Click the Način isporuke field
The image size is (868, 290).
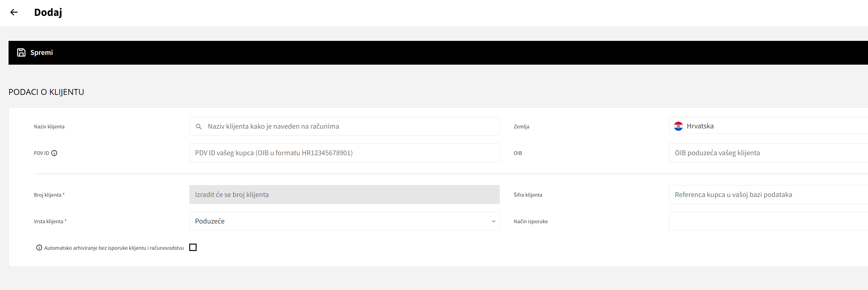pos(768,221)
